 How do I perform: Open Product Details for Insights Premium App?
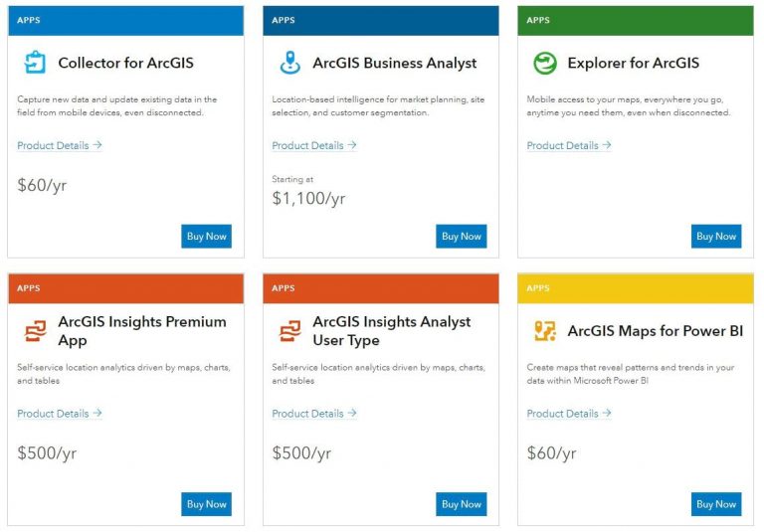point(59,414)
